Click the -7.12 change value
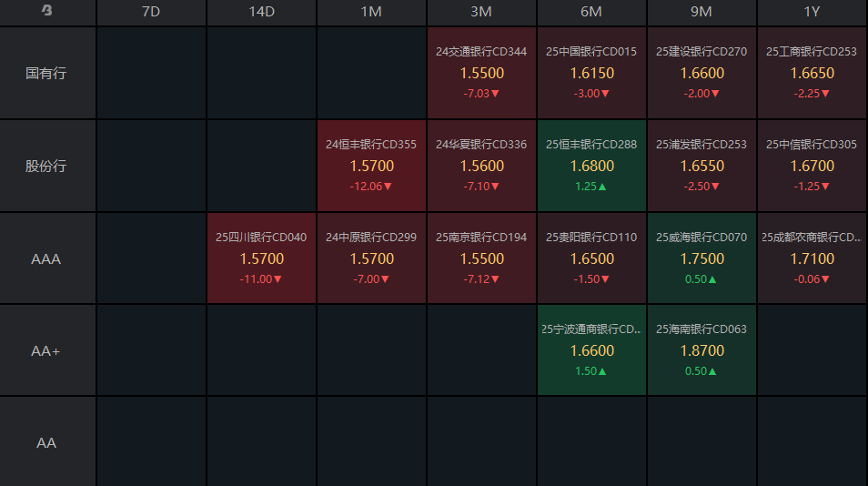 481,279
